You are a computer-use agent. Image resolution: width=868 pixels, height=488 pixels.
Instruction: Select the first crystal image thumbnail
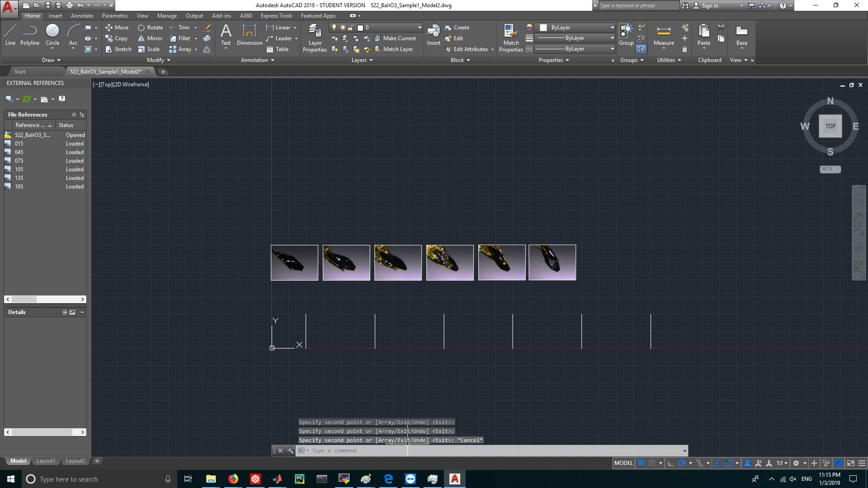coord(294,263)
